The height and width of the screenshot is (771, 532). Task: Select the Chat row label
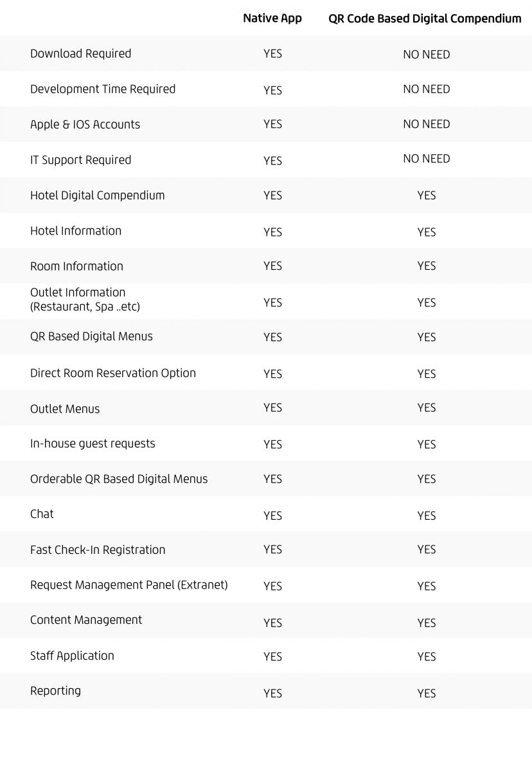(x=42, y=514)
